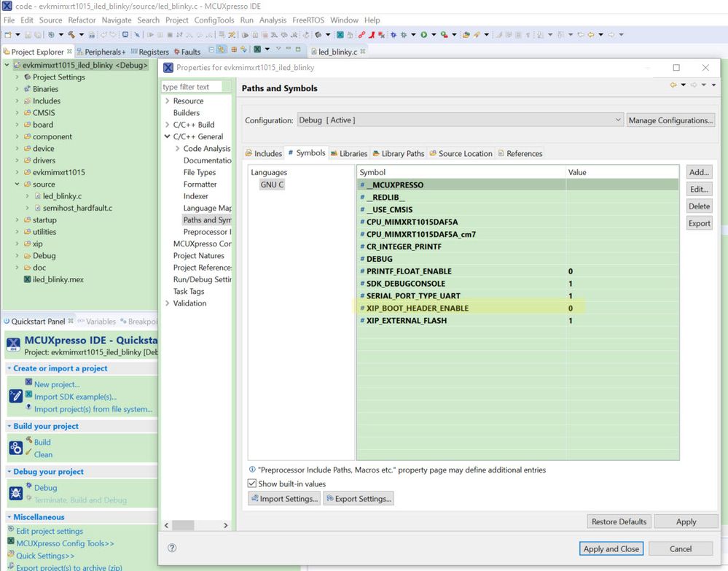Select the XIP_BOOT_HEADER_ENABLE symbol row
The height and width of the screenshot is (571, 728).
517,308
